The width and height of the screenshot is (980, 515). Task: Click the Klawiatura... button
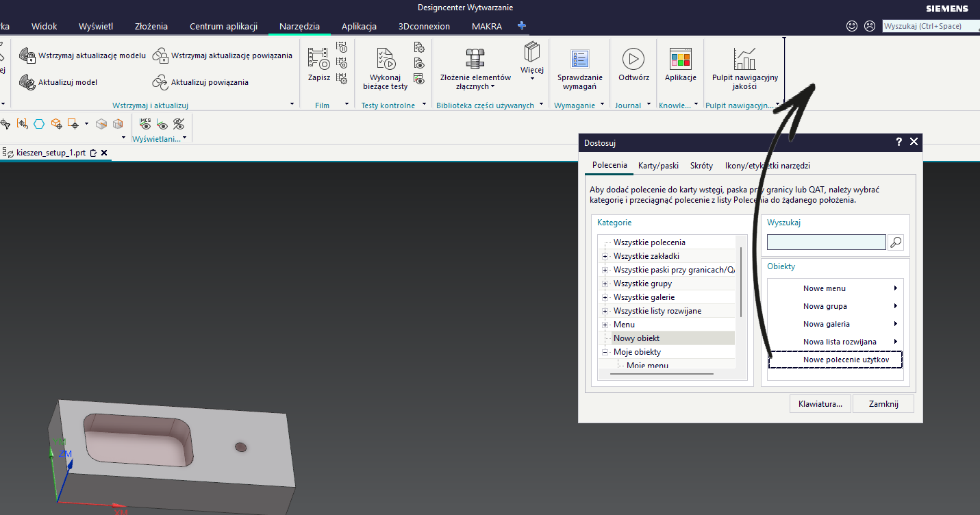coord(820,403)
